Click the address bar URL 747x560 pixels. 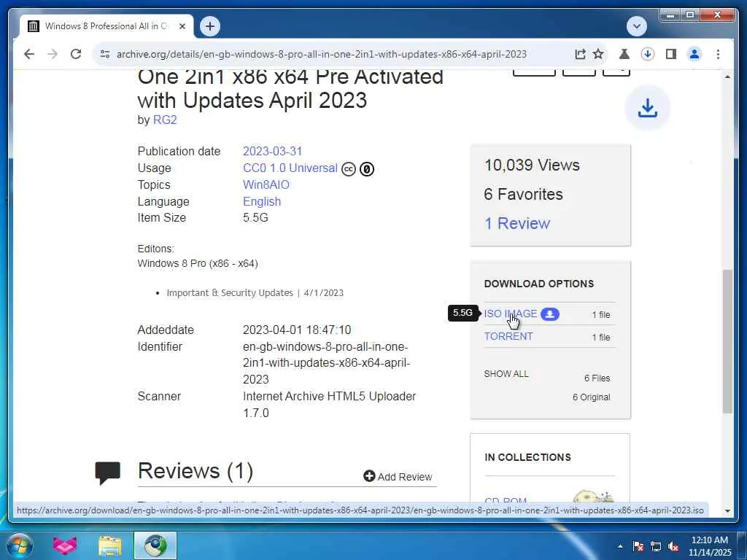tap(322, 54)
